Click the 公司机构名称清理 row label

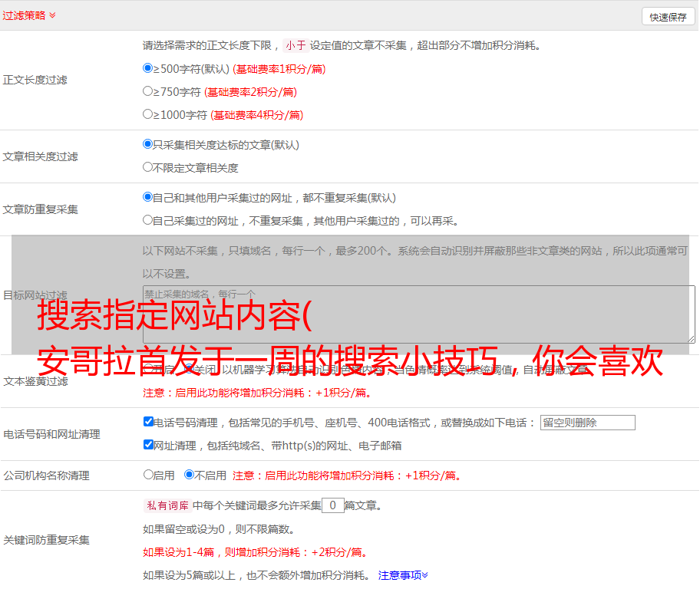(46, 475)
